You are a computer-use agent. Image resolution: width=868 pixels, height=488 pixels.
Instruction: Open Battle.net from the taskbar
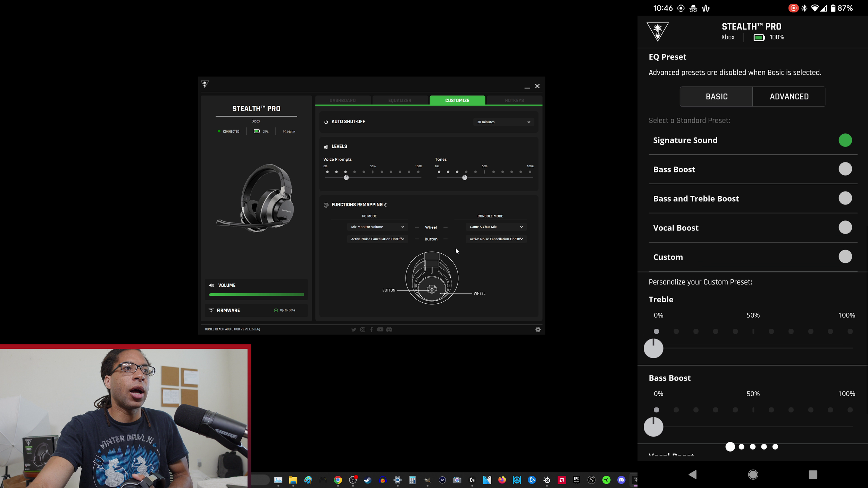tap(532, 480)
